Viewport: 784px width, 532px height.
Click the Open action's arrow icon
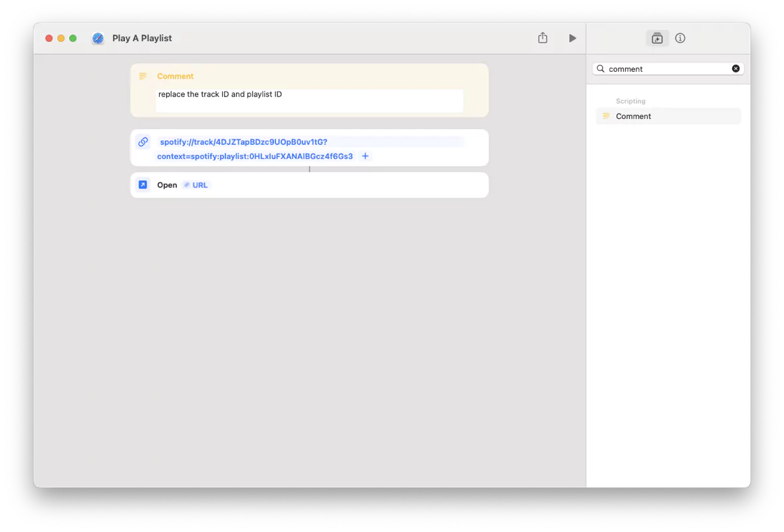(x=142, y=184)
